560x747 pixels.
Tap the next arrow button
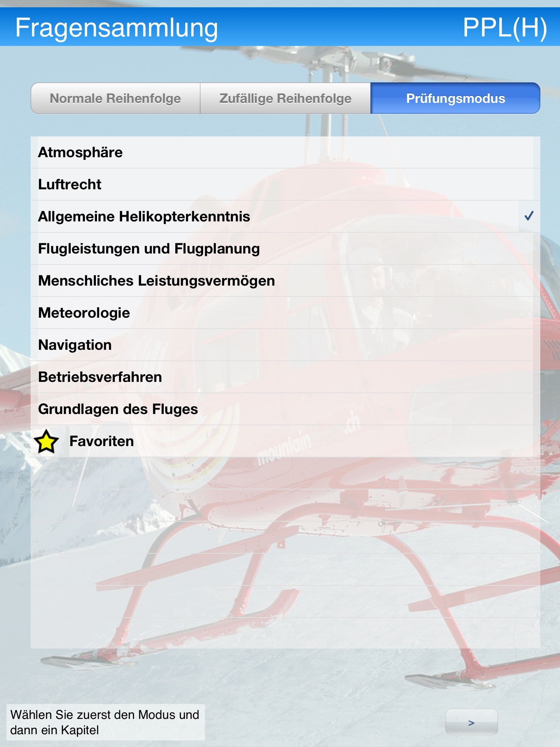(x=471, y=722)
